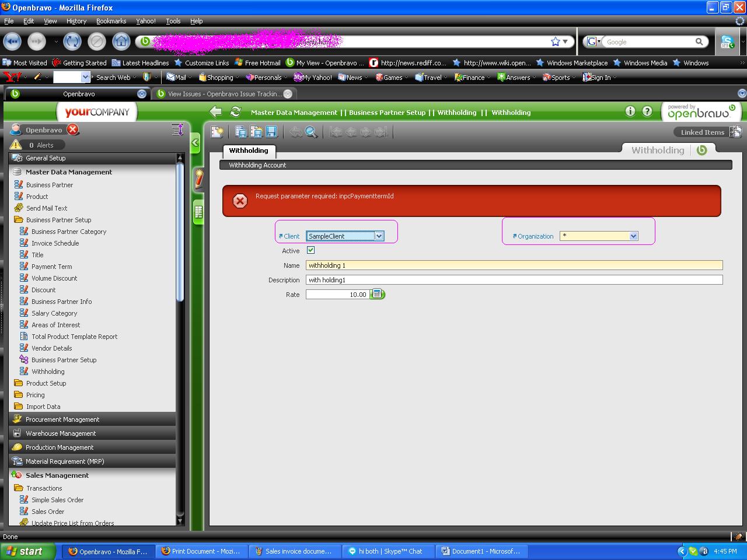
Task: Bookmark this page with the star icon
Action: (556, 41)
